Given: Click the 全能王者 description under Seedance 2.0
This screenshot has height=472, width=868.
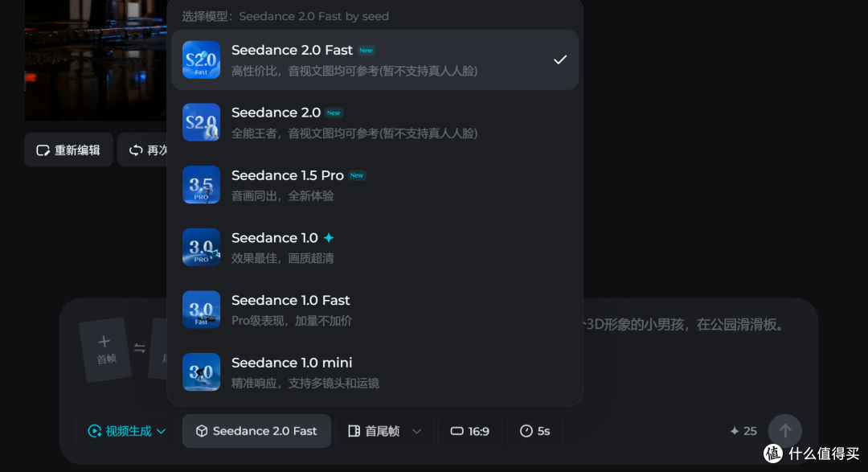Looking at the screenshot, I should click(354, 133).
